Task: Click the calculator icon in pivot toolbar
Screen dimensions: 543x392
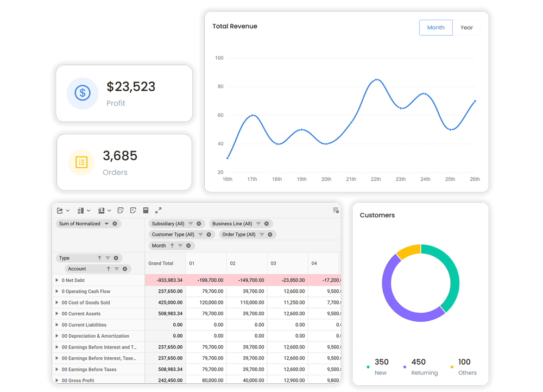Action: tap(146, 211)
